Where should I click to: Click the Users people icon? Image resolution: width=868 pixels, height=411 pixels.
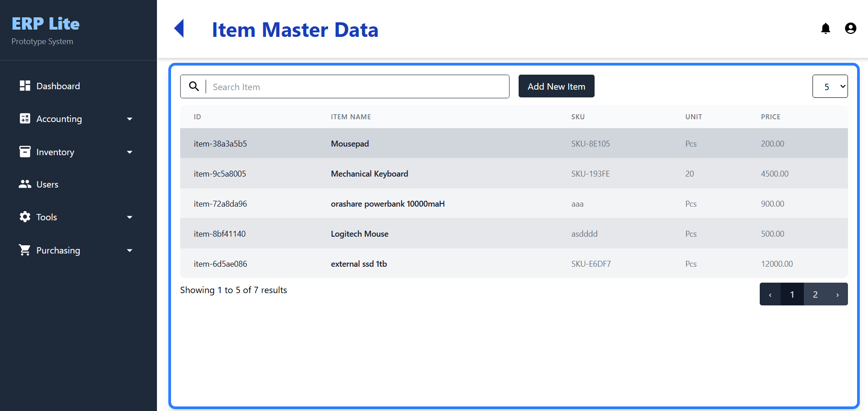[x=25, y=184]
